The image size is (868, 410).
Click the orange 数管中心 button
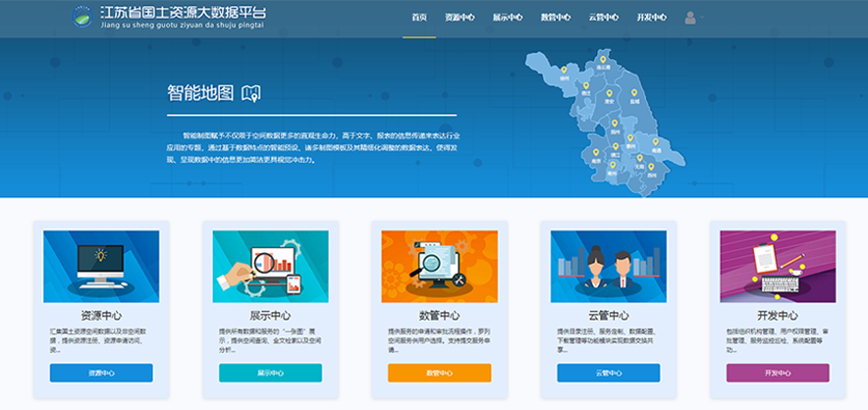tap(439, 373)
